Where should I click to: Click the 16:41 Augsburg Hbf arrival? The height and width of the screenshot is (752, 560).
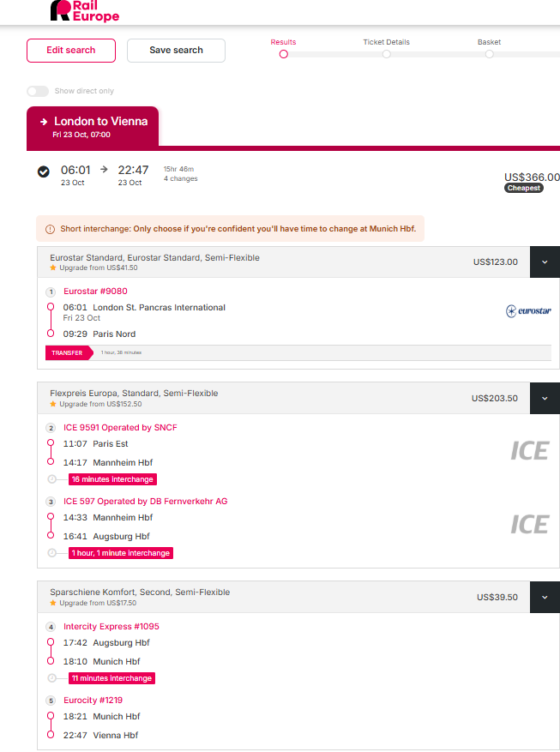pos(106,536)
